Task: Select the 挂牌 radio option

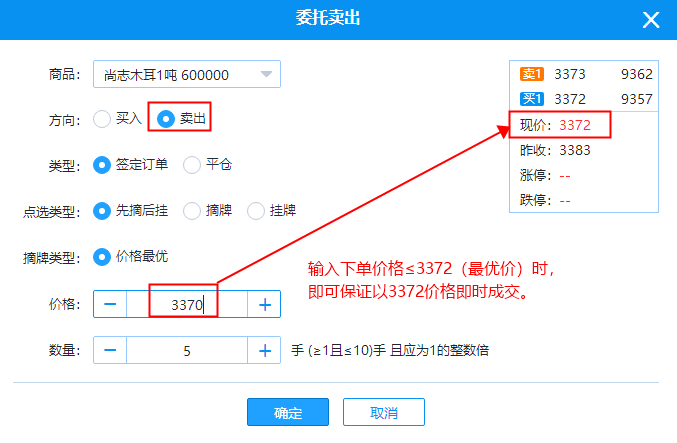Action: (256, 211)
